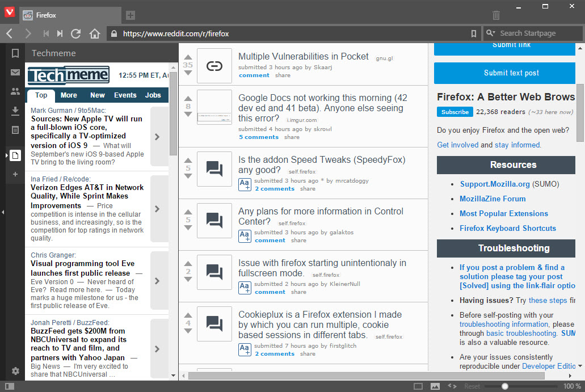This screenshot has width=585, height=392.
Task: Expand the Apple TV Techmeme story arrow
Action: tap(159, 137)
